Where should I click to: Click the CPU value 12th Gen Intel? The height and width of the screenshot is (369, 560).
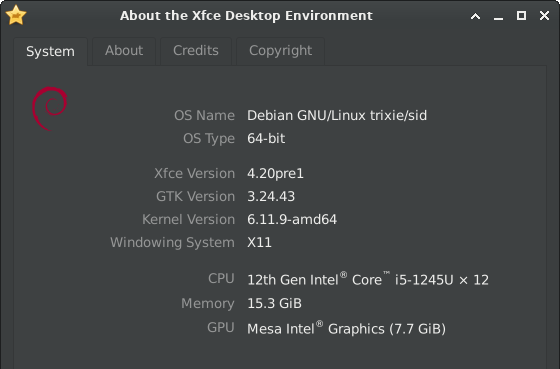coord(368,279)
